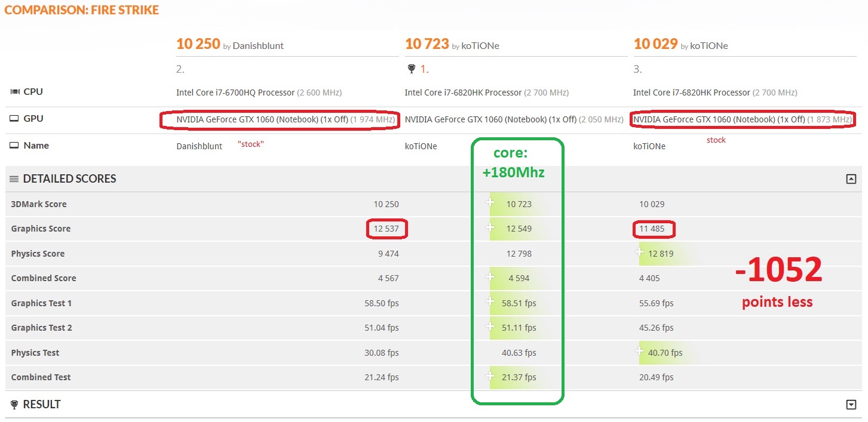The width and height of the screenshot is (868, 422).
Task: Click the trophy icon beside RESULT heading
Action: [15, 405]
